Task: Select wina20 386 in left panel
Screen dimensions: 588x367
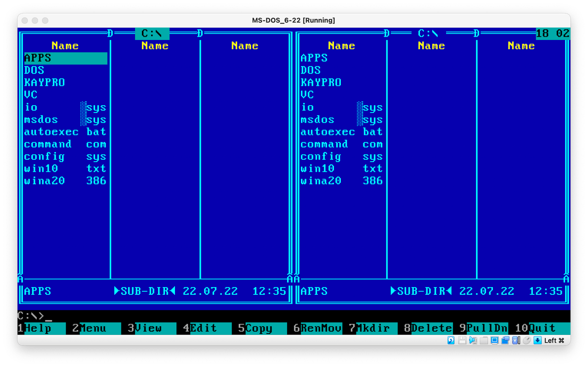Action: click(x=65, y=181)
